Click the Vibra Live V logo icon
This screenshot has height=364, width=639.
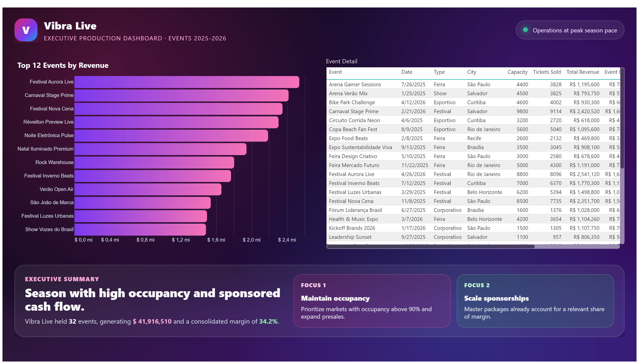26,30
